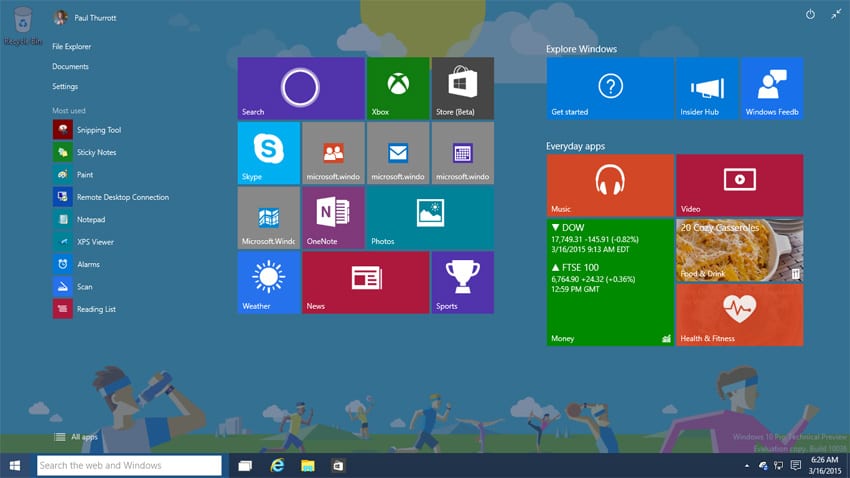This screenshot has height=478, width=850.
Task: Restore the Start menu from full screen
Action: click(x=835, y=15)
